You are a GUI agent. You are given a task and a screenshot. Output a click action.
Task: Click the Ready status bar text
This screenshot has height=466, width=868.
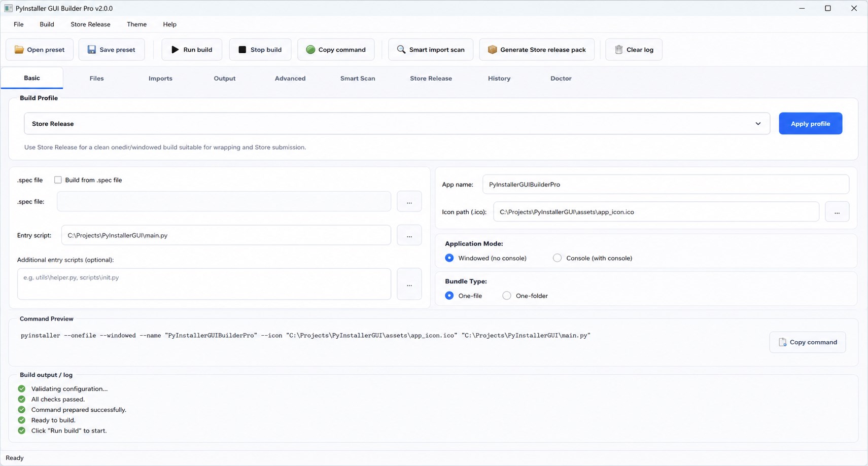pyautogui.click(x=15, y=458)
